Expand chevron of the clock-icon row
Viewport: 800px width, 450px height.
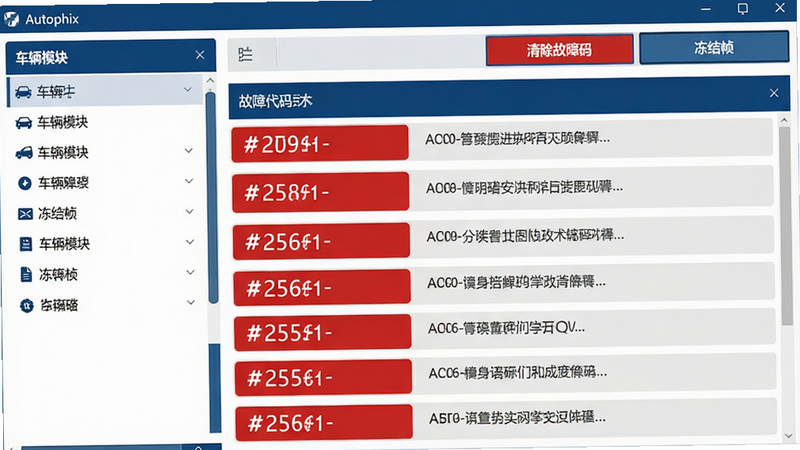tap(189, 181)
